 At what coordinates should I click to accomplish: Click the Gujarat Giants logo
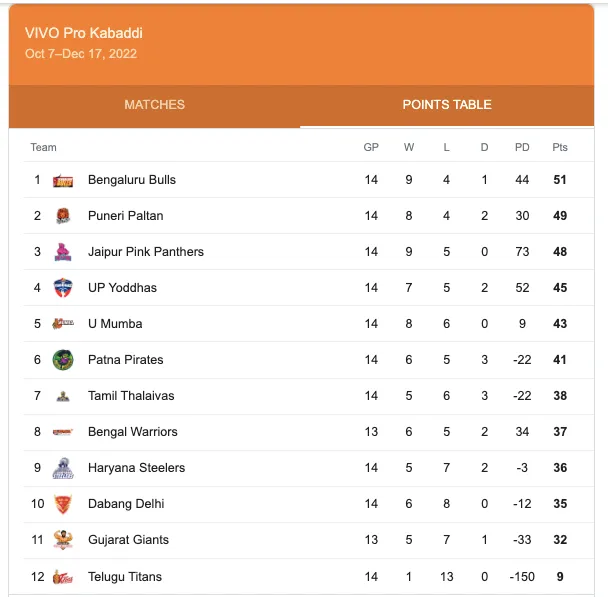(63, 540)
